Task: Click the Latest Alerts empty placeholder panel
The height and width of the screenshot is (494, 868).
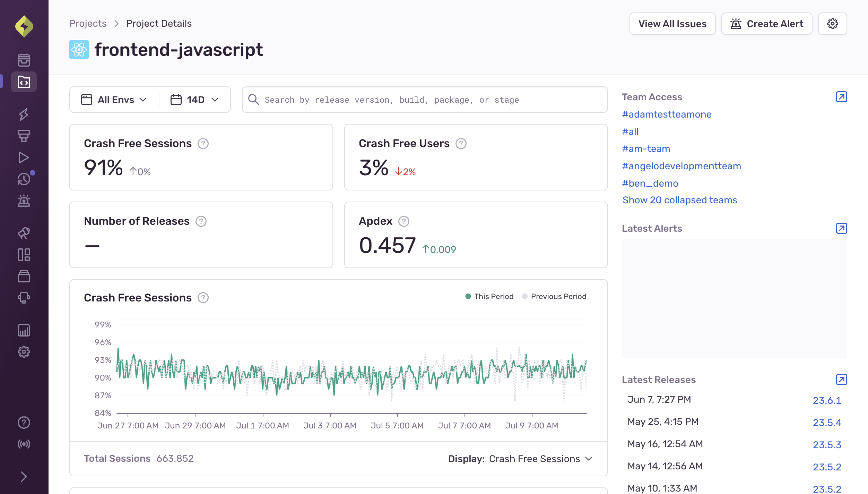Action: [x=734, y=298]
